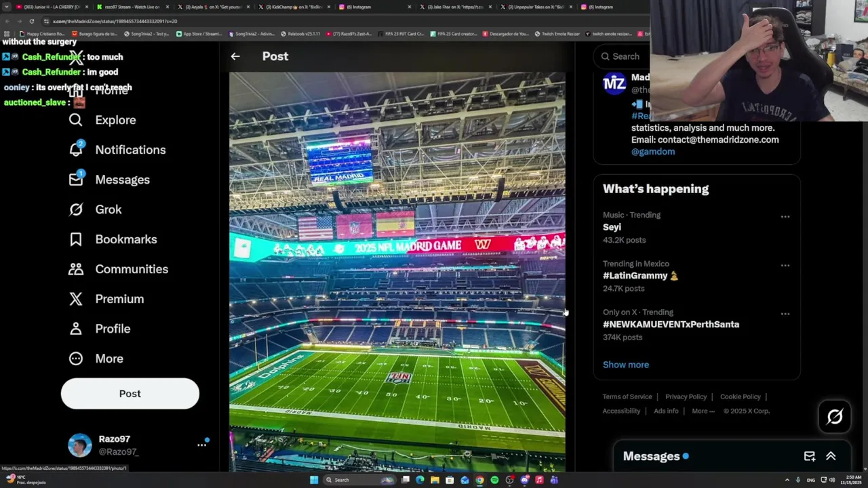Open Microsoft Edge from the taskbar
The width and height of the screenshot is (868, 488).
tap(420, 480)
